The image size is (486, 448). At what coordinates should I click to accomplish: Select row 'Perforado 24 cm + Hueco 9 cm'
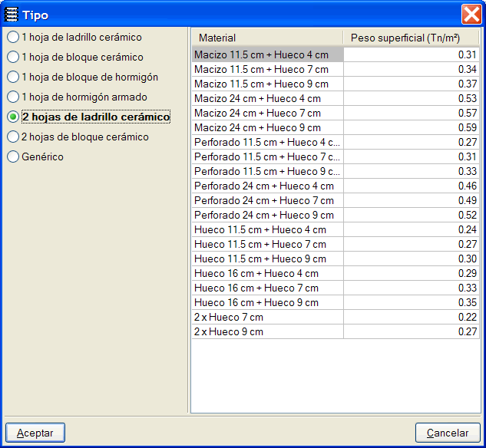coord(336,215)
